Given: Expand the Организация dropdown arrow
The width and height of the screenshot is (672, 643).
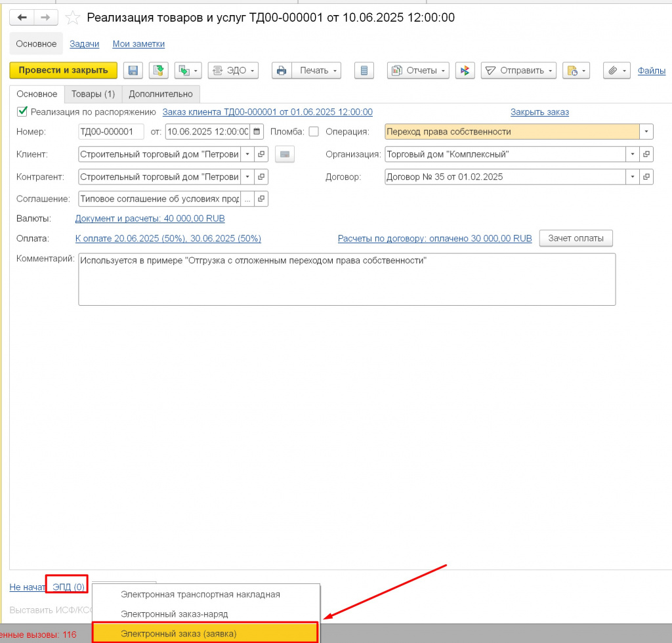Looking at the screenshot, I should click(x=633, y=154).
